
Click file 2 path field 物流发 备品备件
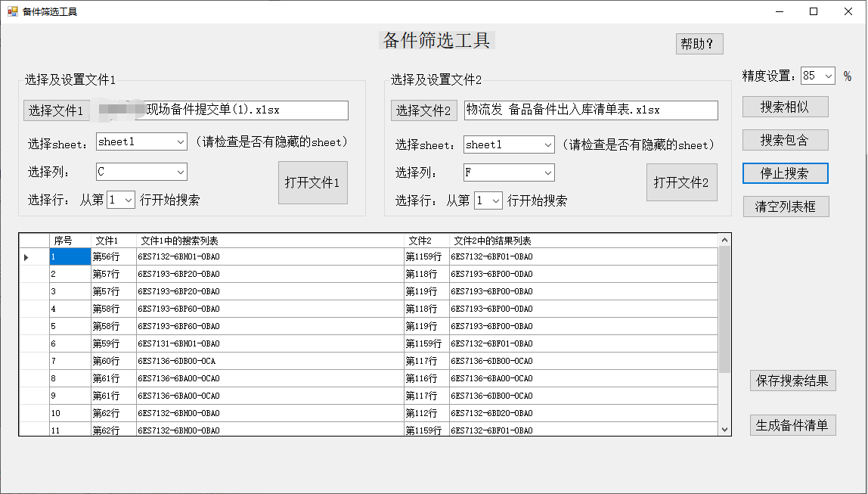tap(591, 110)
